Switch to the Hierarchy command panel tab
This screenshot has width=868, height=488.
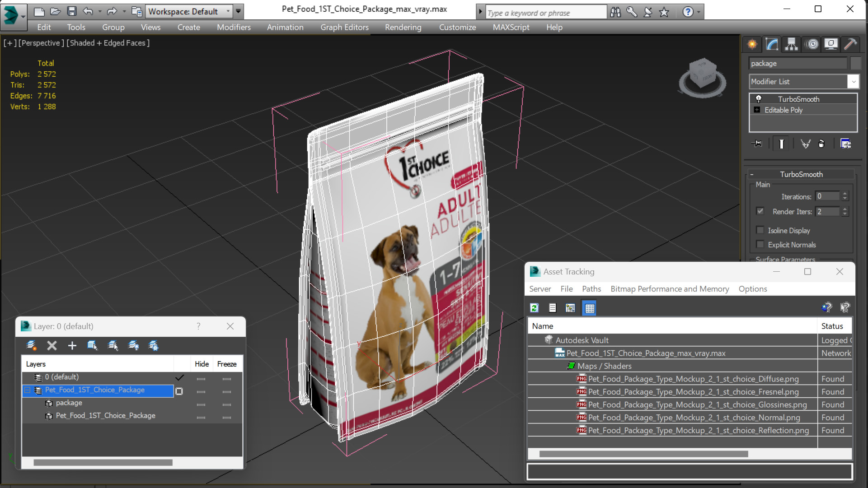(x=791, y=44)
